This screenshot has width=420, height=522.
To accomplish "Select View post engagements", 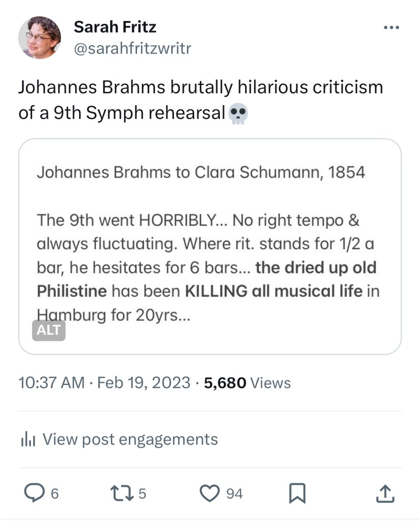I will coord(129,439).
